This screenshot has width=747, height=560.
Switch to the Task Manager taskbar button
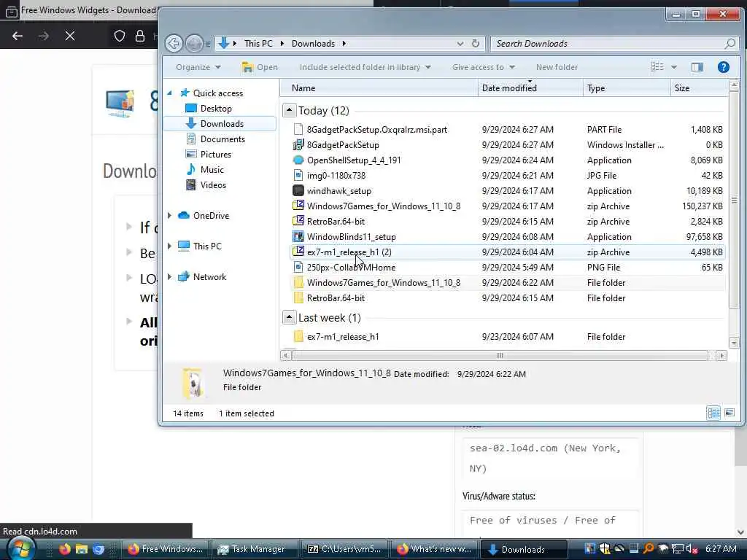click(255, 549)
